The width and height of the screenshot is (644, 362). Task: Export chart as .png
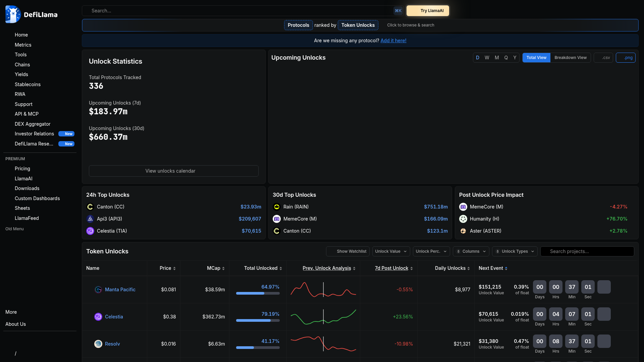point(626,58)
